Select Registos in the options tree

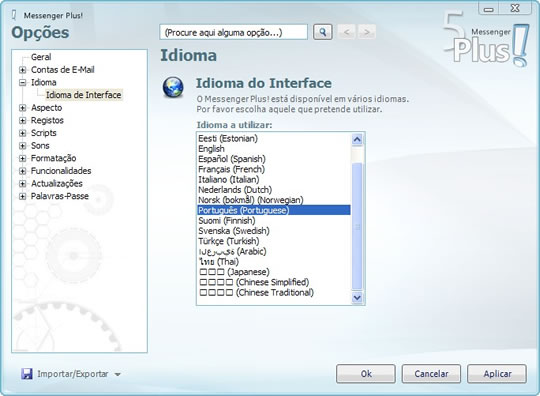coord(47,121)
